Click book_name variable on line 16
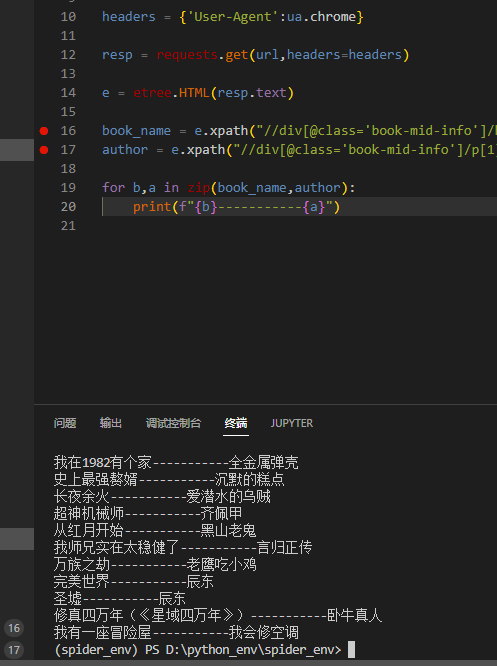Screen dimensions: 497x666 pos(136,131)
